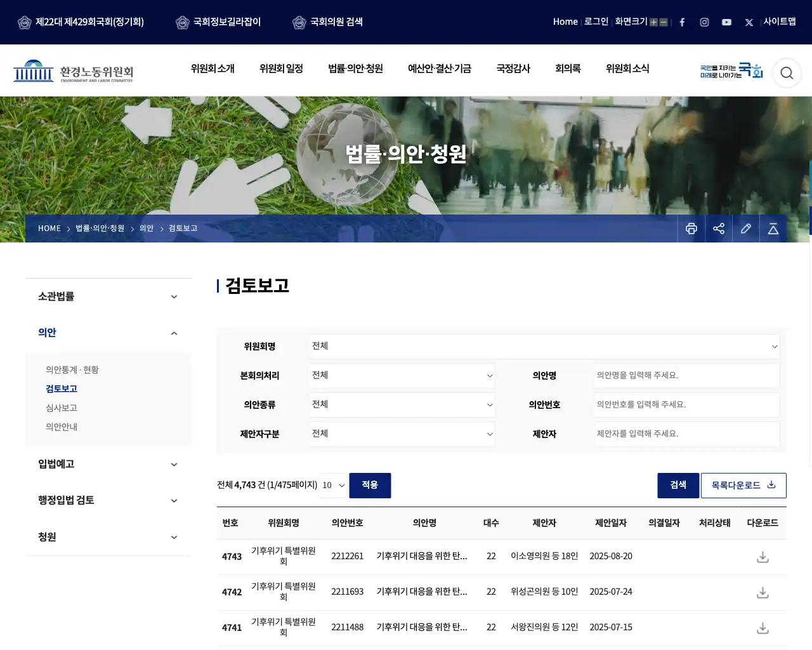Click the scroll-to-top icon

pyautogui.click(x=773, y=229)
